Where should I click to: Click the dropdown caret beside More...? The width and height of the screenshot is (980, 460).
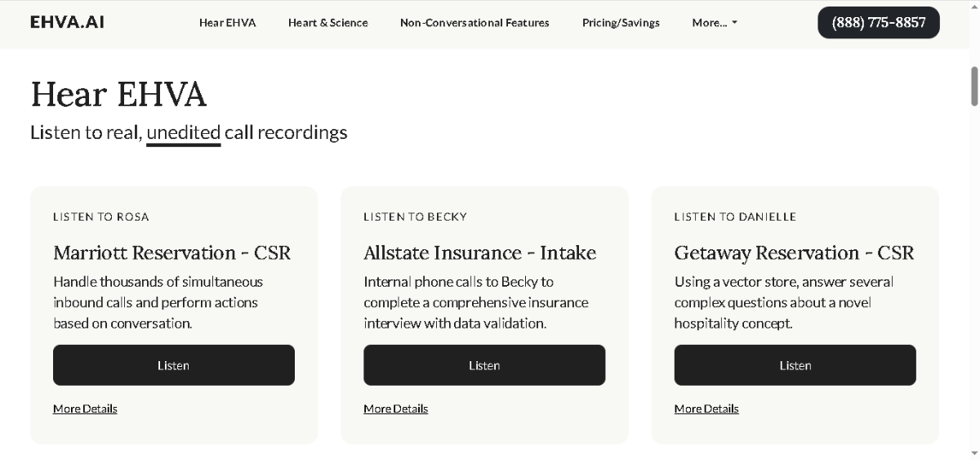734,23
